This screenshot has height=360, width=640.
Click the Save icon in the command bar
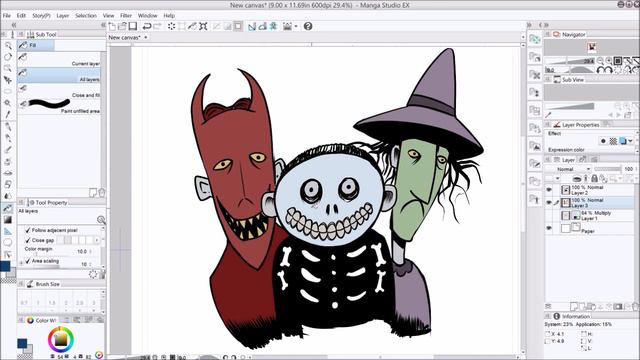point(133,26)
